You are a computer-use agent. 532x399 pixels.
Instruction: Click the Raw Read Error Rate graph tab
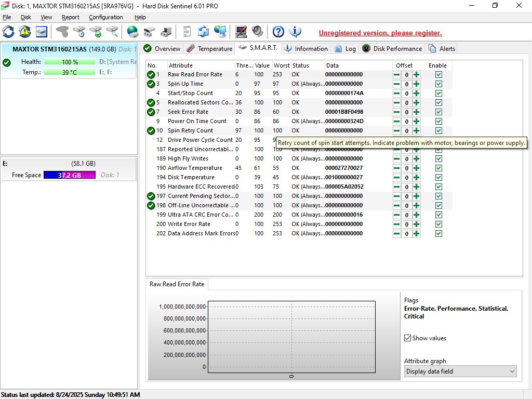click(x=177, y=284)
